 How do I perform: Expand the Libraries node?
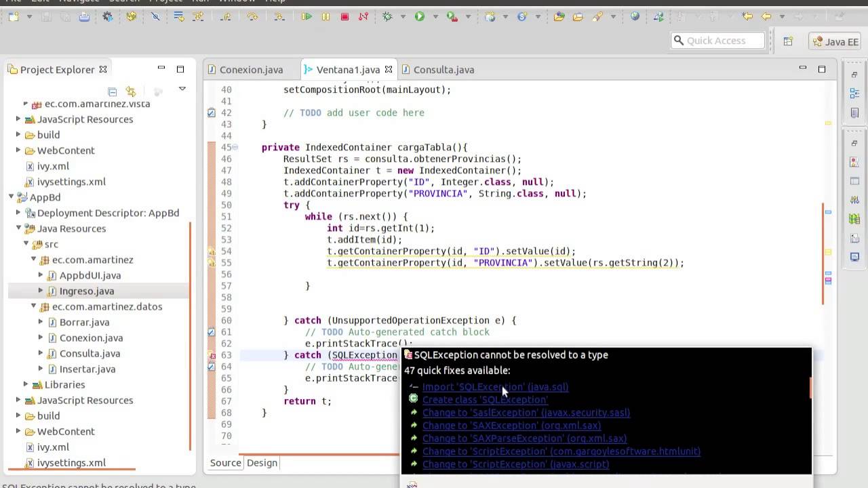26,384
